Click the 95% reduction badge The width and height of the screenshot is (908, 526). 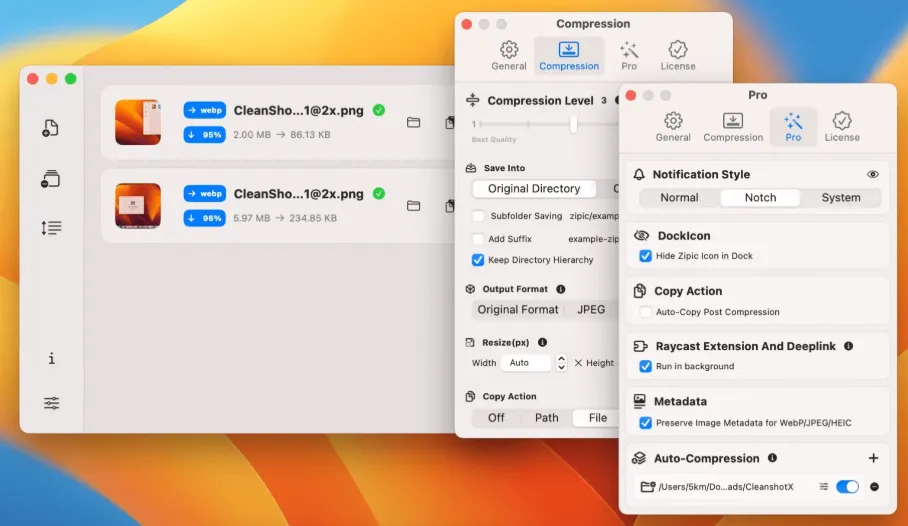click(204, 135)
